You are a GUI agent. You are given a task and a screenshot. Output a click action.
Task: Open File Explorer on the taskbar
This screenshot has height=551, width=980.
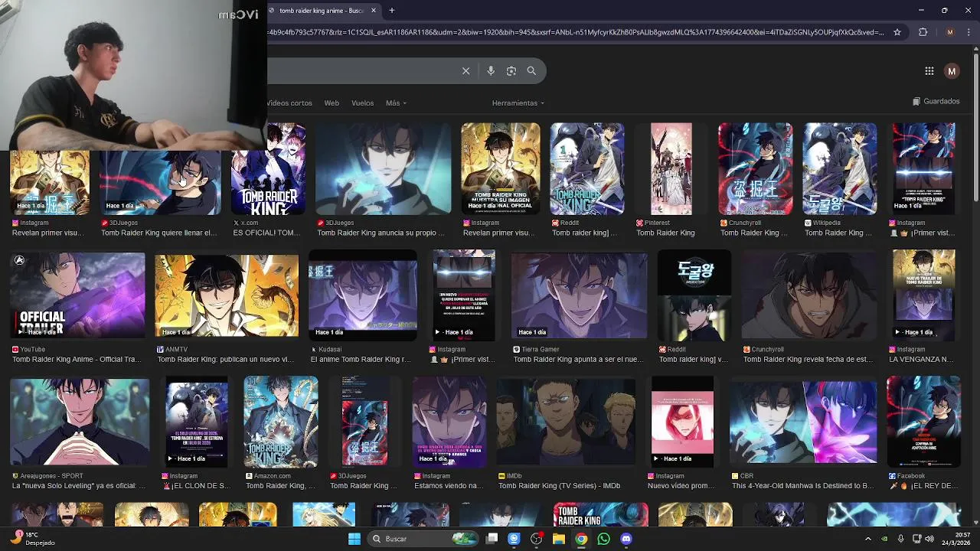[559, 539]
